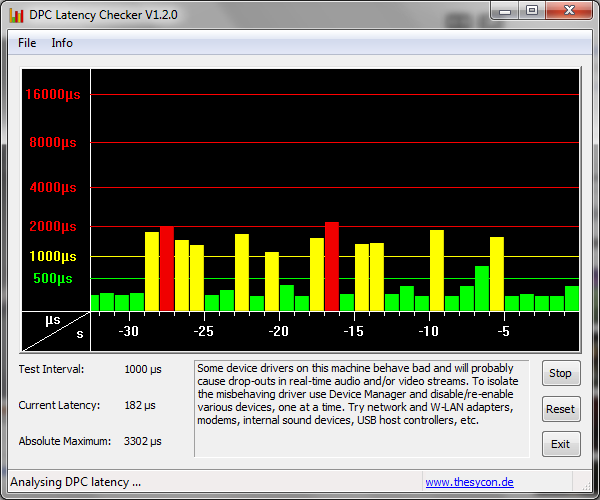The height and width of the screenshot is (500, 600).
Task: Click the Exit button
Action: [561, 444]
